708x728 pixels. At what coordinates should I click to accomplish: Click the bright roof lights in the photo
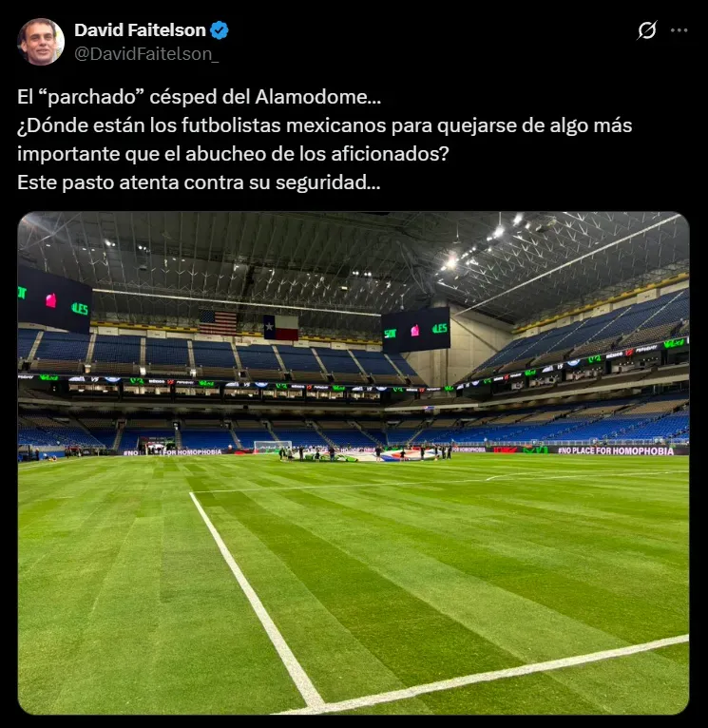click(x=483, y=243)
